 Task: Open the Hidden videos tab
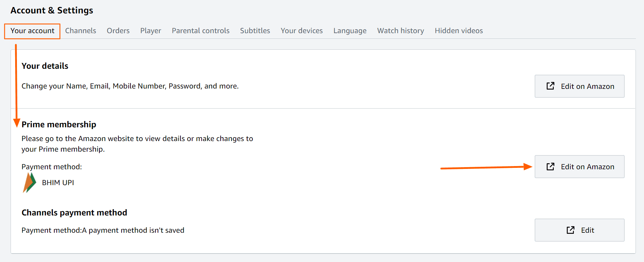(x=459, y=31)
